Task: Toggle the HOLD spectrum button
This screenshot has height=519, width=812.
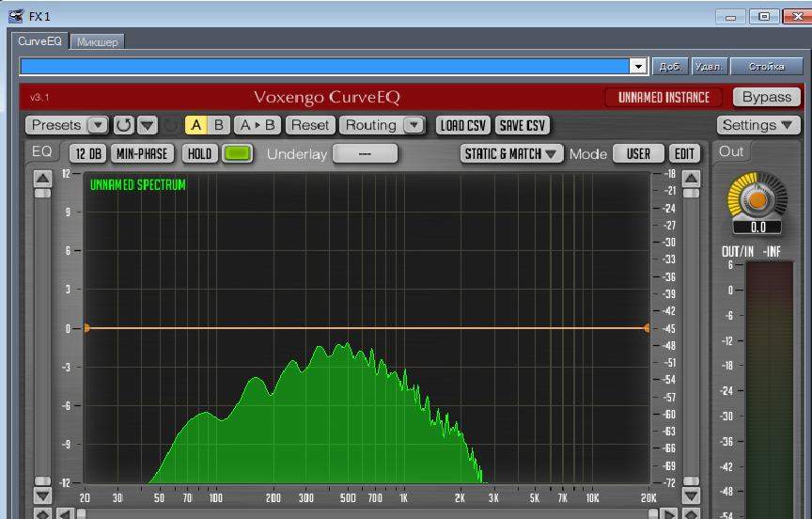Action: (x=199, y=153)
